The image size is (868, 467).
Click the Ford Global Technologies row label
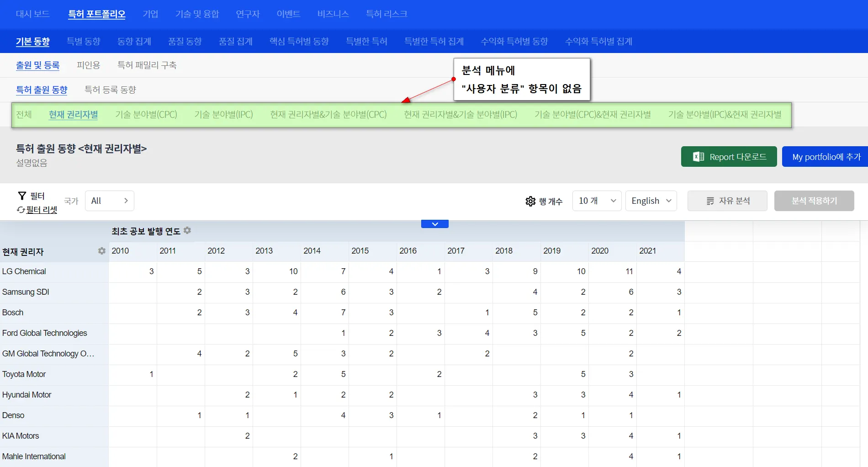click(x=45, y=333)
